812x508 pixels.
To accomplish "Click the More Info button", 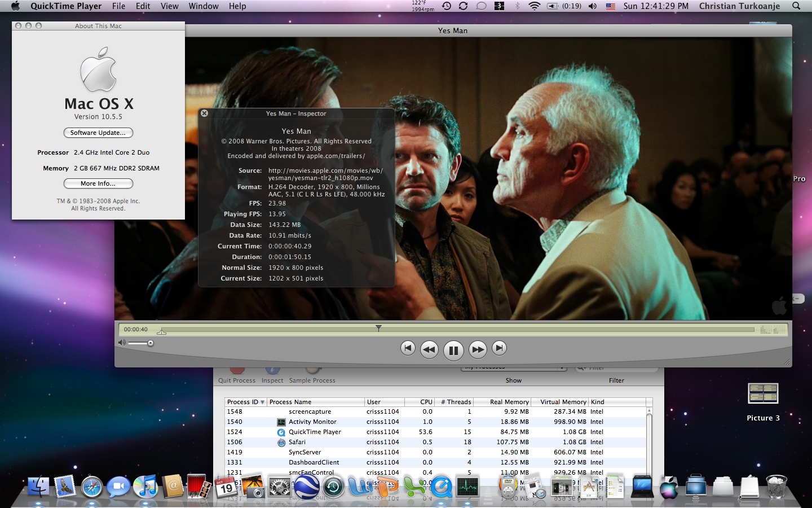I will click(98, 183).
